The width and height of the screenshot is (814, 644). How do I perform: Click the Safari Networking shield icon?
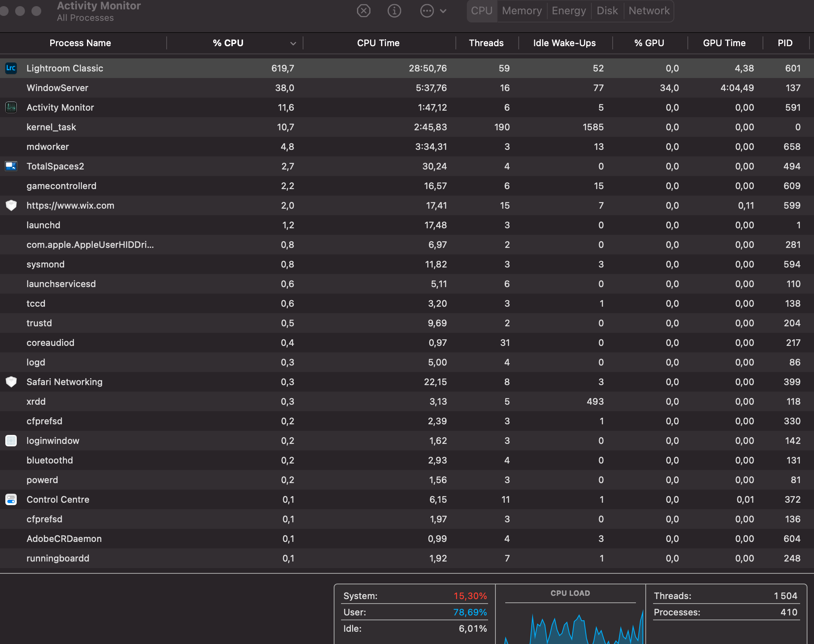(x=11, y=382)
